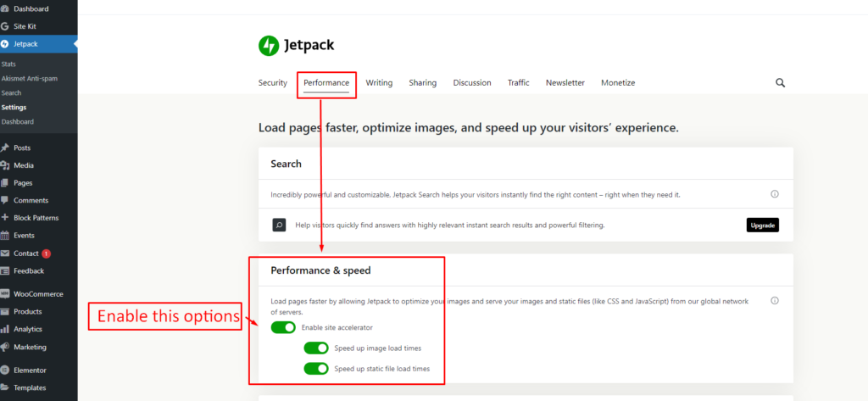Click the Speed up static file load times label
This screenshot has width=868, height=401.
point(382,368)
